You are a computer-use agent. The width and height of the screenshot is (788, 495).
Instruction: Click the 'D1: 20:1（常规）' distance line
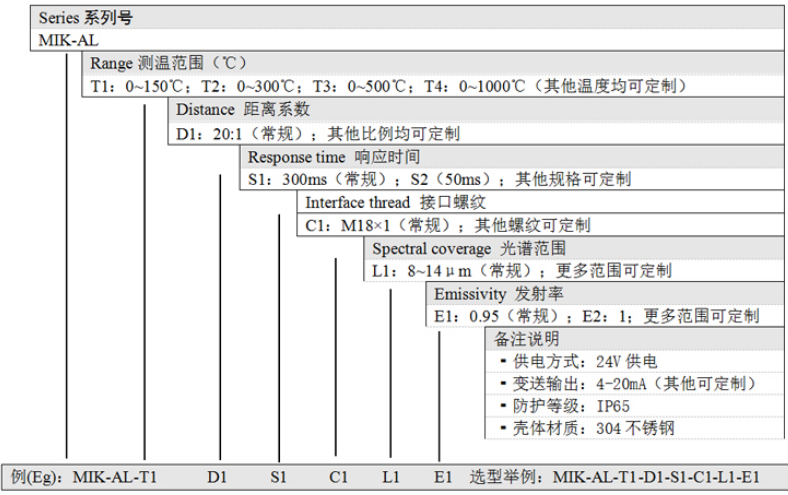(x=318, y=134)
